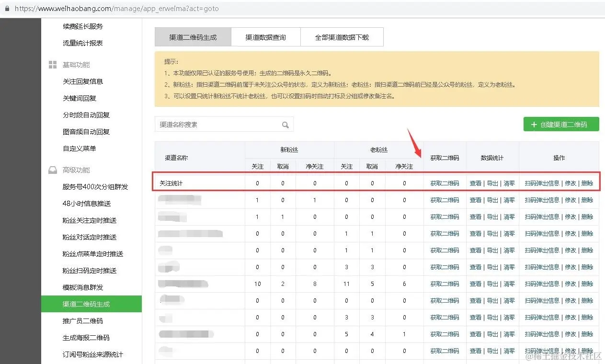This screenshot has width=605, height=364.
Task: Go to 粉丝扫码定时推送
Action: [x=90, y=271]
